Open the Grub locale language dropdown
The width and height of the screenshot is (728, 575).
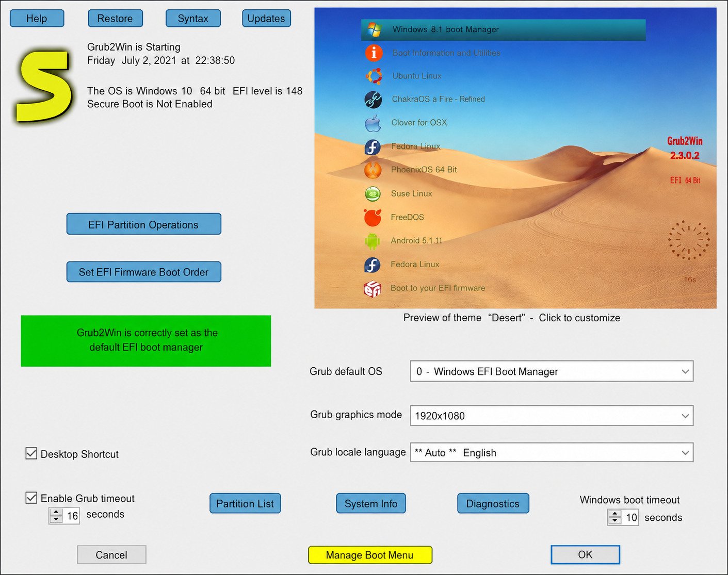(x=552, y=452)
